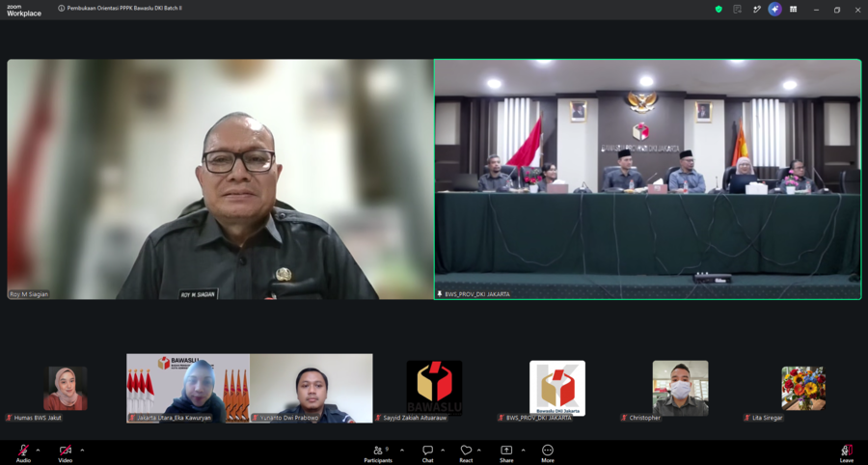Click the Share screen icon
The image size is (868, 465).
(506, 452)
